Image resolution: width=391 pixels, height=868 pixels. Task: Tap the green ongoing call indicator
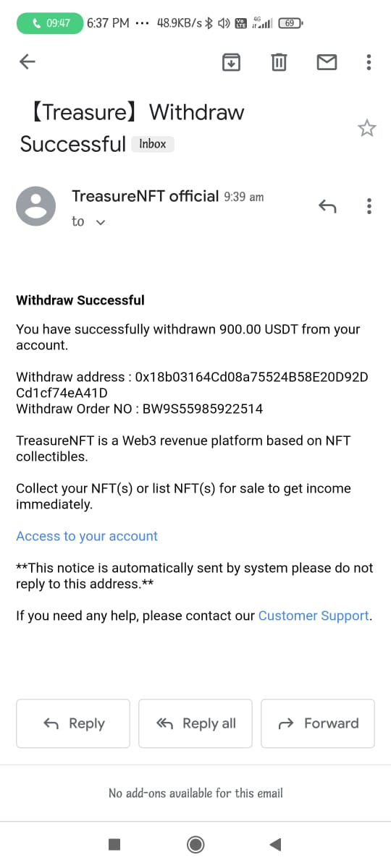tap(50, 23)
